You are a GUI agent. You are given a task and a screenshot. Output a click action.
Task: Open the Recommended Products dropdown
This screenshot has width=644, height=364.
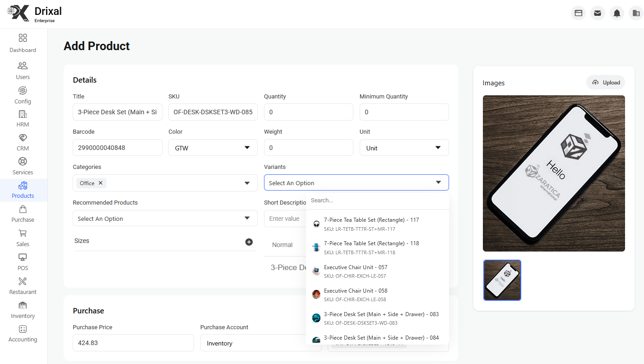pos(165,218)
